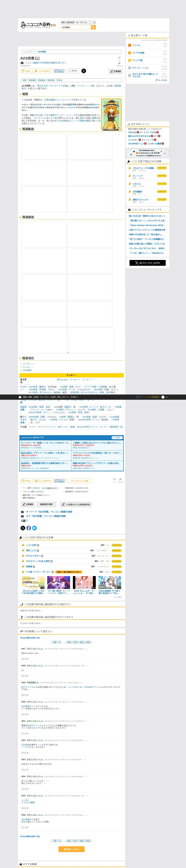Open the @nico_nico_pedia X button
Viewport: 186px width, 868px height.
click(x=147, y=263)
